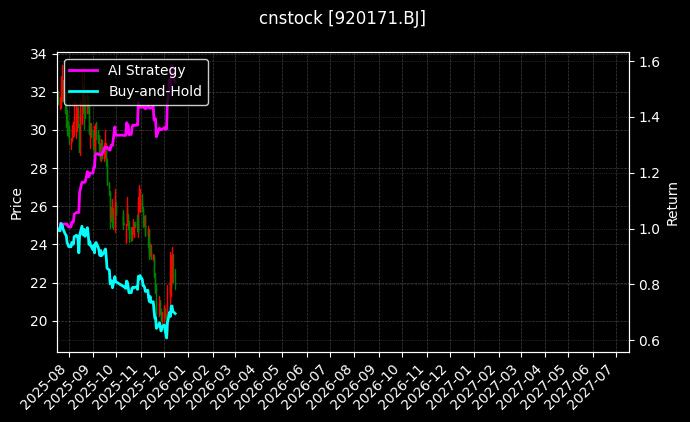This screenshot has width=690, height=422.
Task: Click the cyan line swatch in legend
Action: coord(83,91)
